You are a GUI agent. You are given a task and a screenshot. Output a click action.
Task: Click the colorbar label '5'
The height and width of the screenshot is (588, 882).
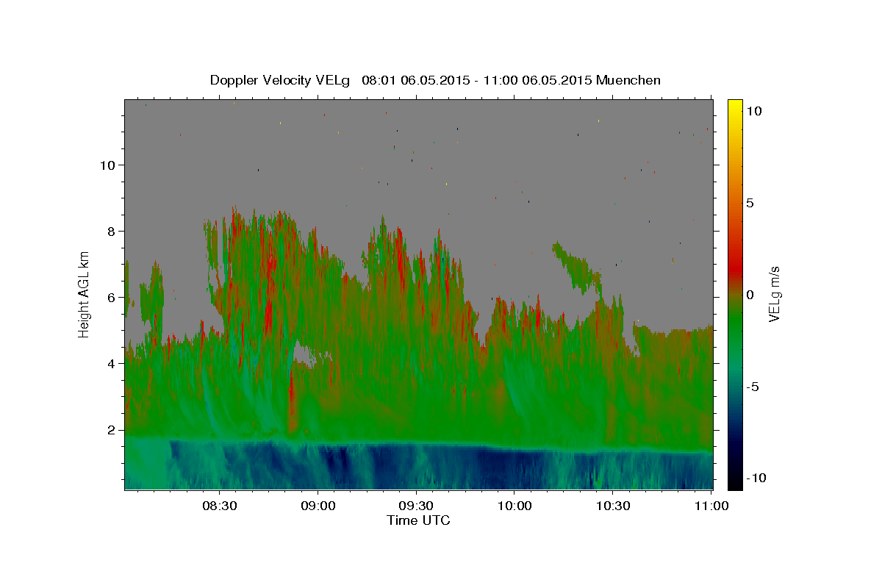pos(750,203)
